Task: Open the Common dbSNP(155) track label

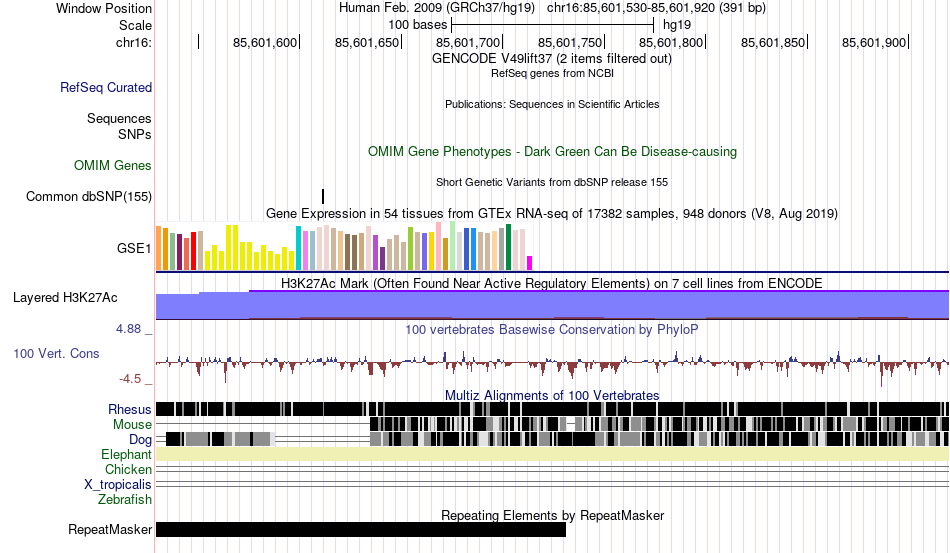Action: pyautogui.click(x=89, y=196)
